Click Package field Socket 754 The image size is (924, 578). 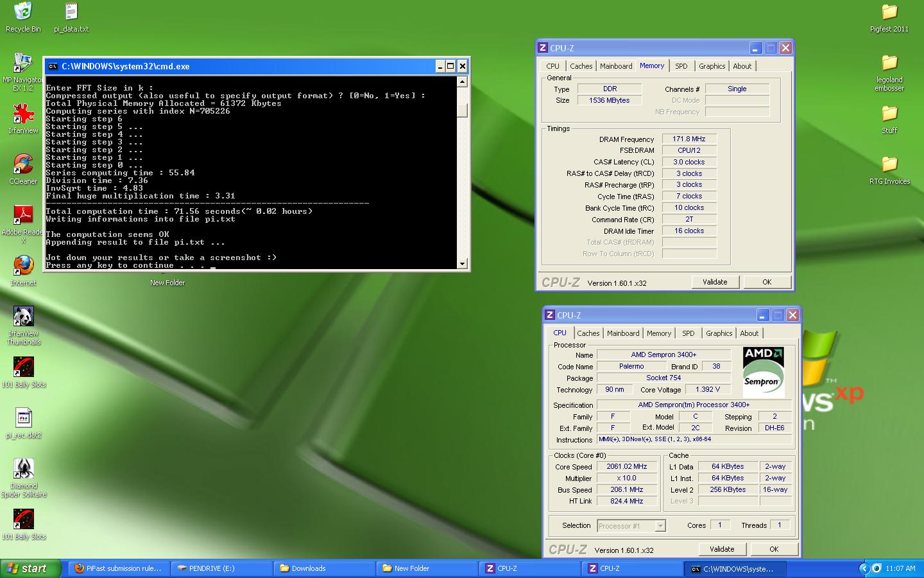(663, 378)
